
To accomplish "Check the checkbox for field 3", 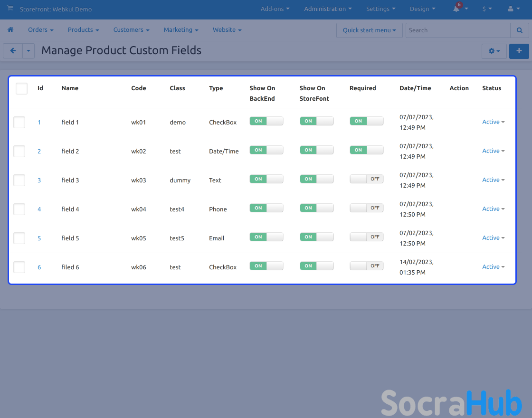I will pyautogui.click(x=19, y=180).
